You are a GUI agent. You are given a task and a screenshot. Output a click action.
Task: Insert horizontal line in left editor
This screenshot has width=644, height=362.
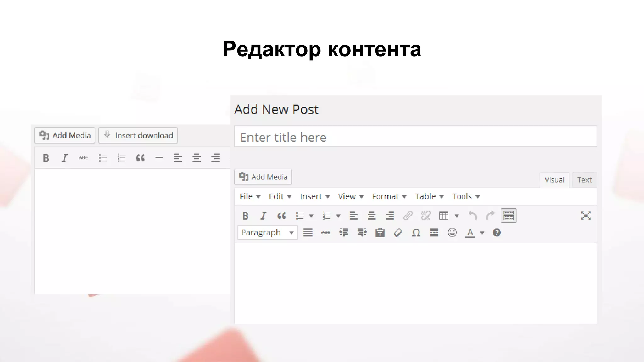pos(159,158)
